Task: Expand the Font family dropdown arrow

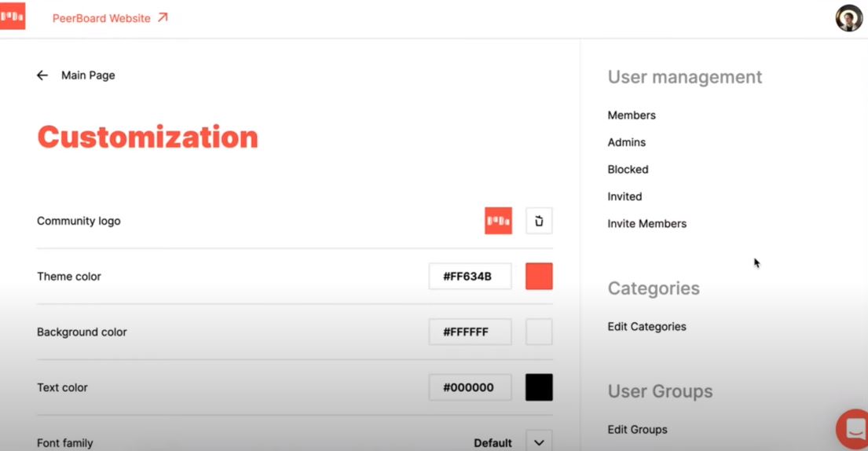Action: click(x=539, y=442)
